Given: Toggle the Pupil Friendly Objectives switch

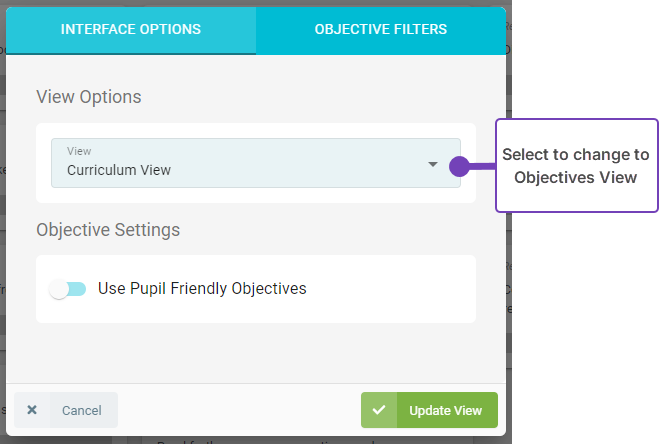Looking at the screenshot, I should [x=68, y=289].
